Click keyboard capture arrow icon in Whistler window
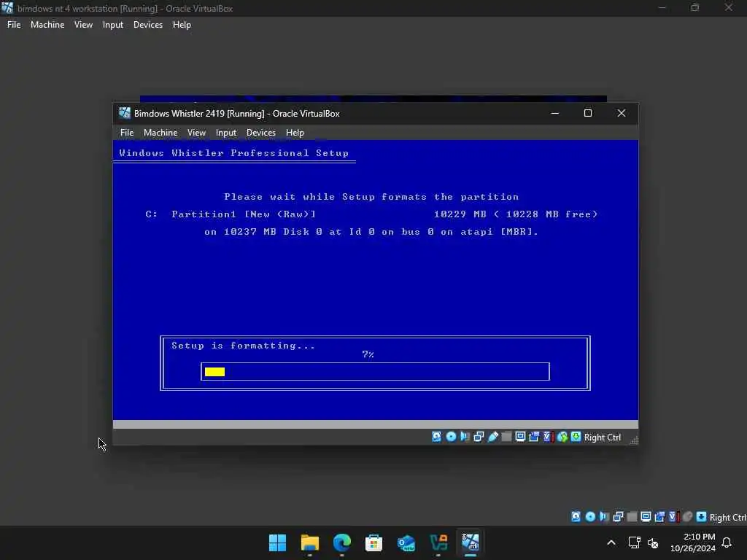 576,437
